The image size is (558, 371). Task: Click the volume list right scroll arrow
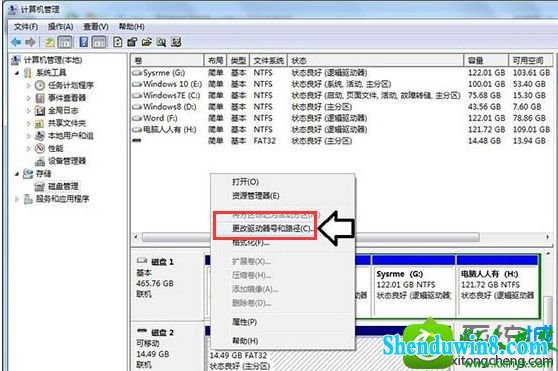point(547,237)
